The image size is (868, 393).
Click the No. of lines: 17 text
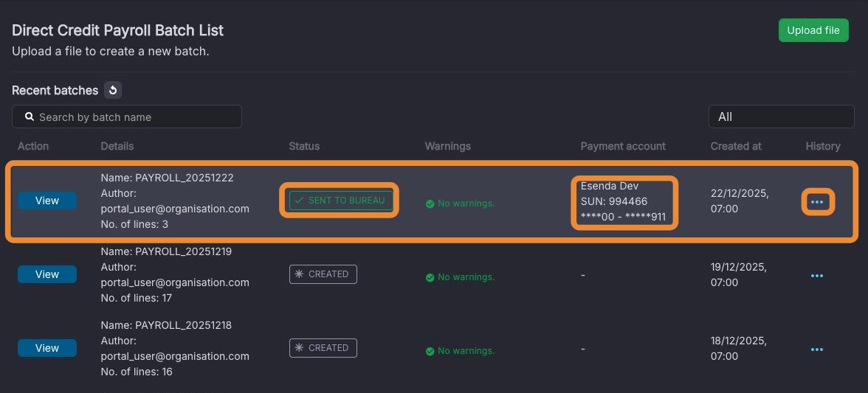[136, 298]
